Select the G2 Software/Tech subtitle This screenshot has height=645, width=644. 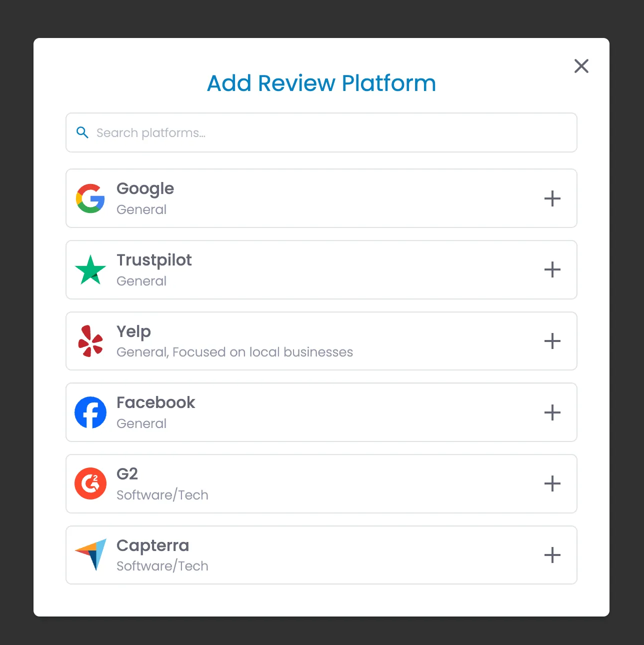click(x=162, y=495)
